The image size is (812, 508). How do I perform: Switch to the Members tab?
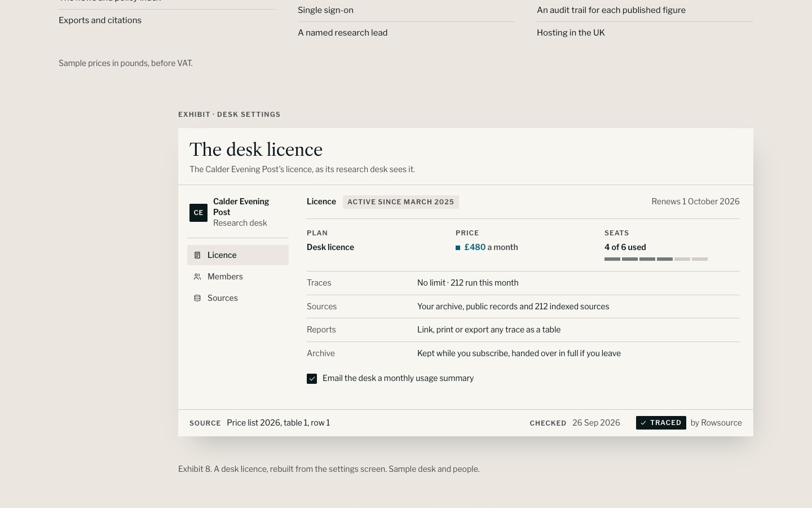pyautogui.click(x=238, y=277)
